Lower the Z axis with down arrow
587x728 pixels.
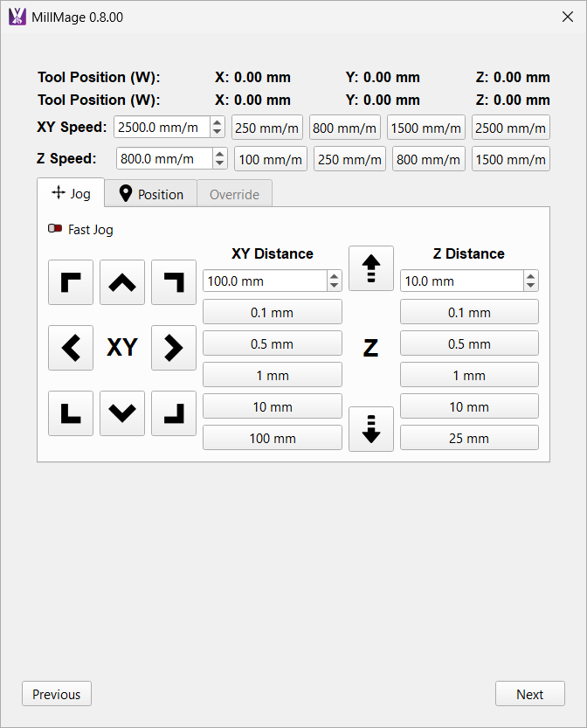coord(371,429)
